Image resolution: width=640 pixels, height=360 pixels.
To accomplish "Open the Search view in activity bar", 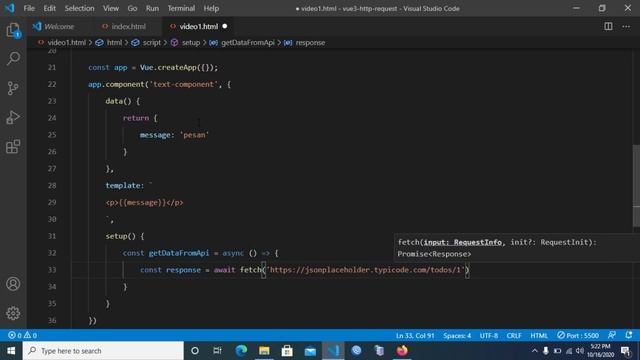I will point(13,58).
